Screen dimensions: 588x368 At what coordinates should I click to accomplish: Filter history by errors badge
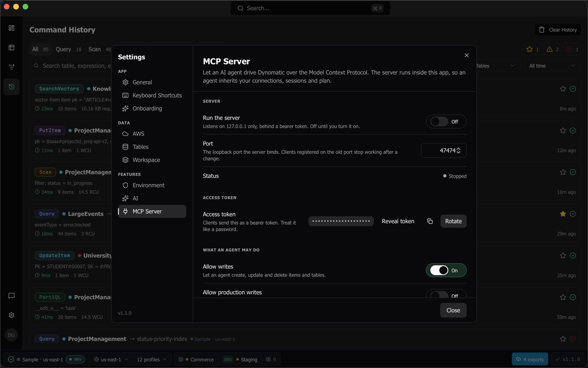[572, 49]
